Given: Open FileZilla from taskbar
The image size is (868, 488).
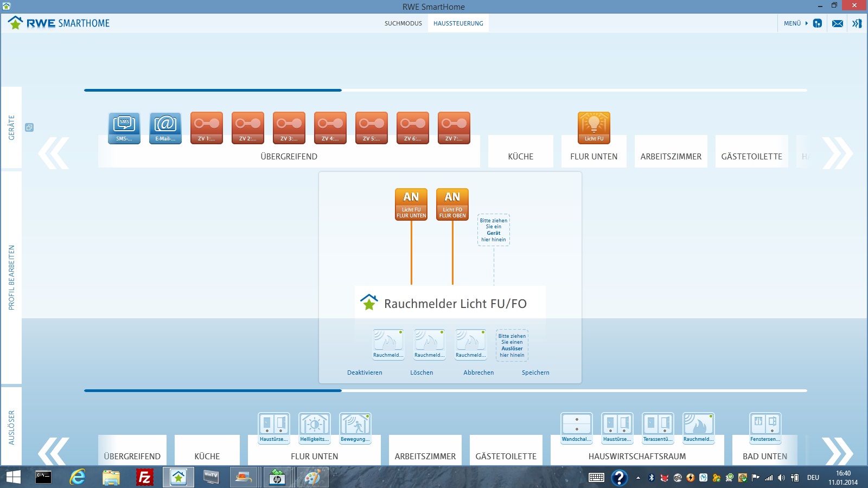Looking at the screenshot, I should point(144,477).
